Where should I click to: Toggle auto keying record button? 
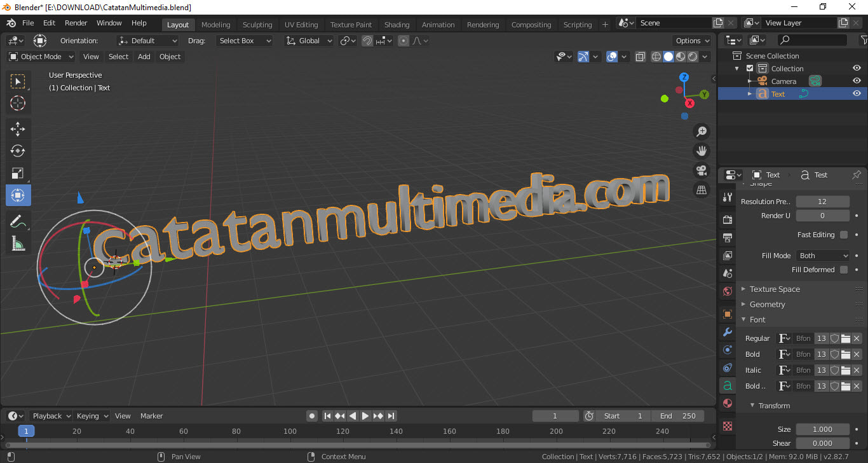(312, 416)
